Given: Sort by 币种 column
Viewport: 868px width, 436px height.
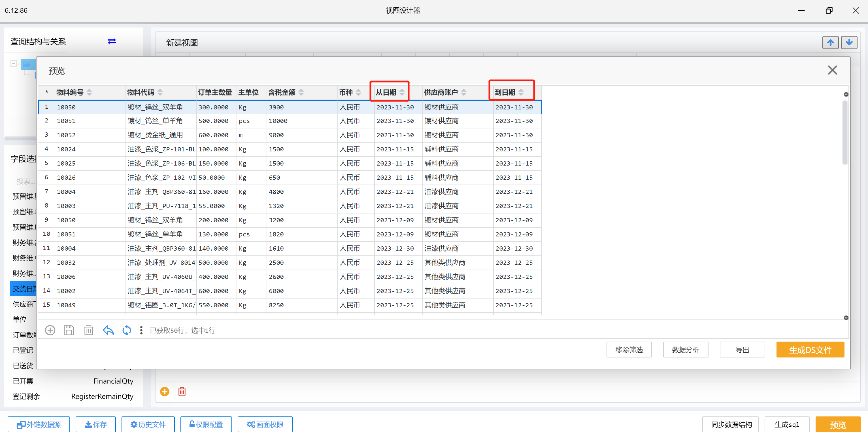Looking at the screenshot, I should point(359,92).
